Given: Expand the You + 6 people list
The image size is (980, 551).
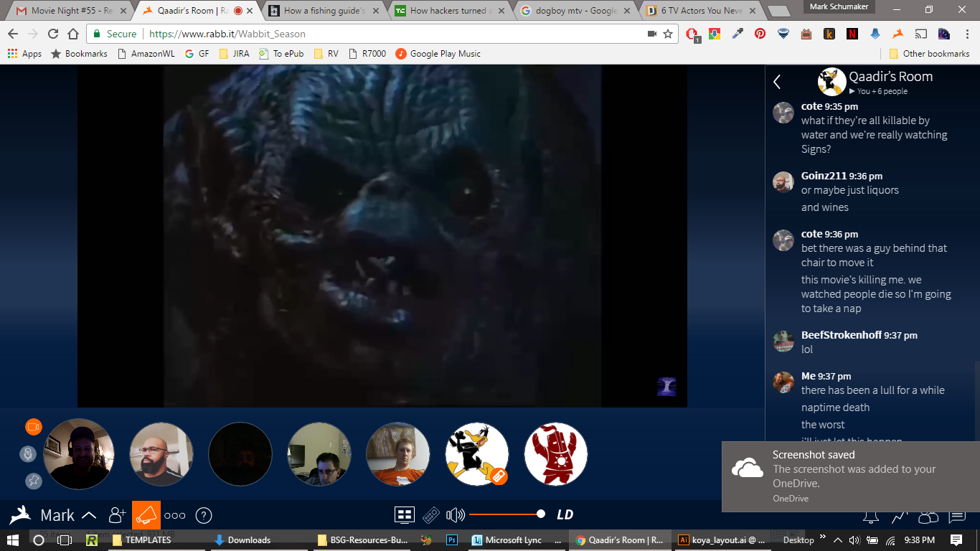Looking at the screenshot, I should (x=878, y=91).
